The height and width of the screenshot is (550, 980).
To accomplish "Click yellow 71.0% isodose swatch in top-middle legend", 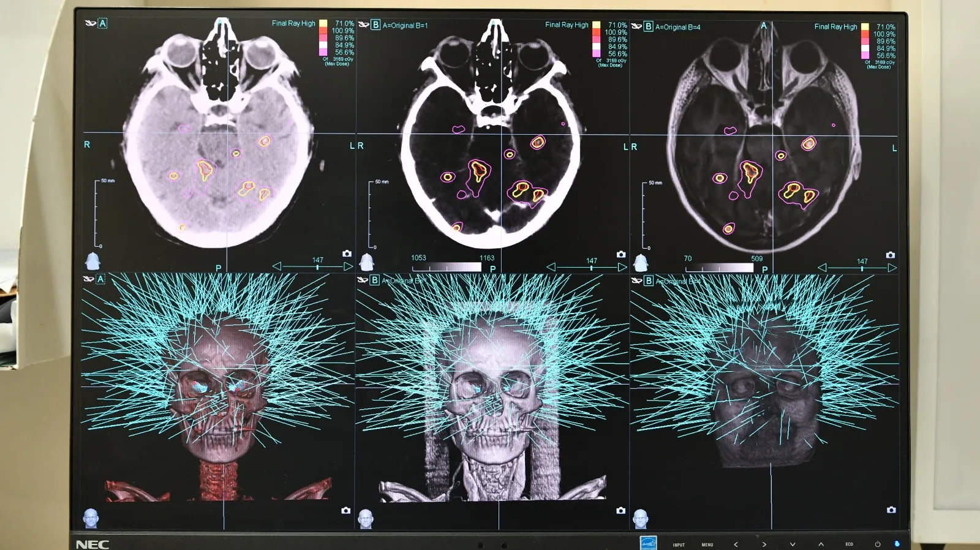I will coord(596,25).
